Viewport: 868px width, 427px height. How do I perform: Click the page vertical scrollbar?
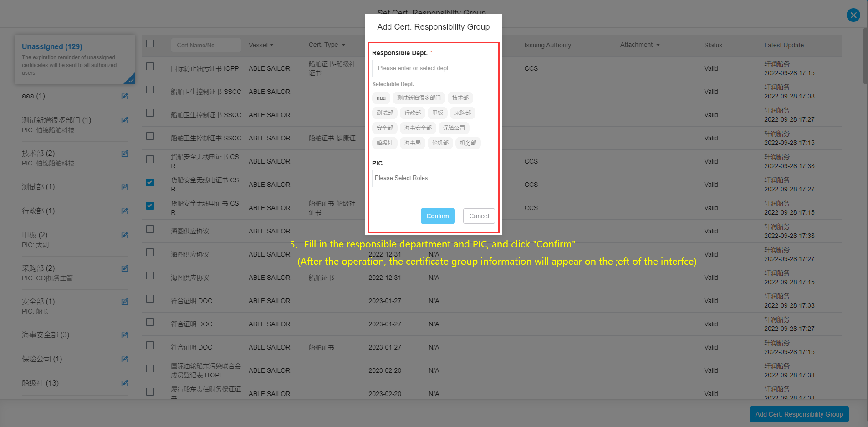point(865,56)
